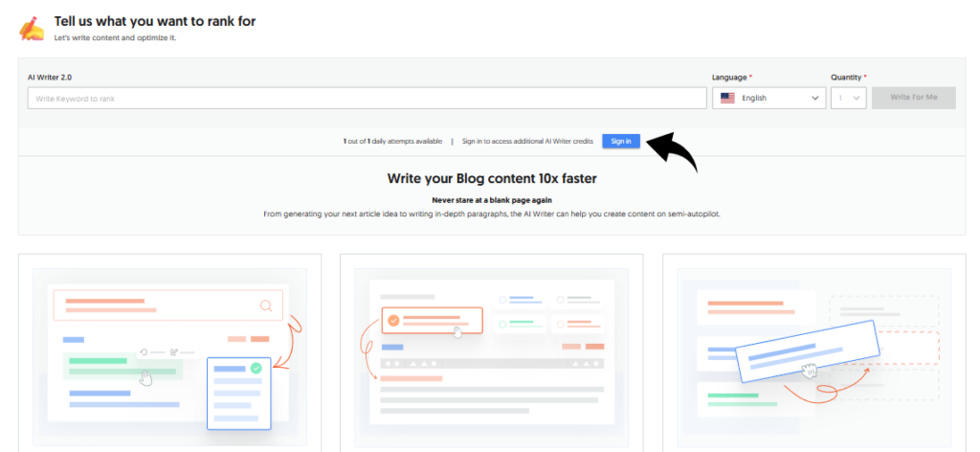The width and height of the screenshot is (980, 452).
Task: Click the magnifier icon in first illustration
Action: [x=266, y=305]
